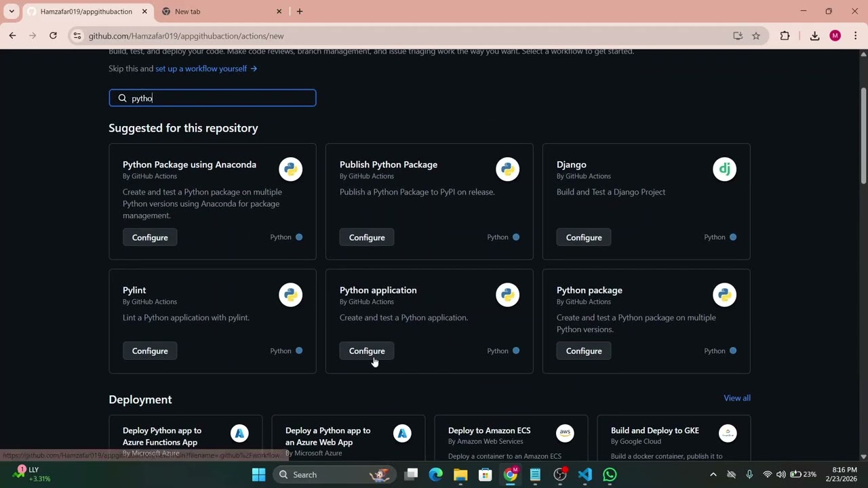Open Microsoft Edge from the taskbar
868x488 pixels.
[x=435, y=474]
